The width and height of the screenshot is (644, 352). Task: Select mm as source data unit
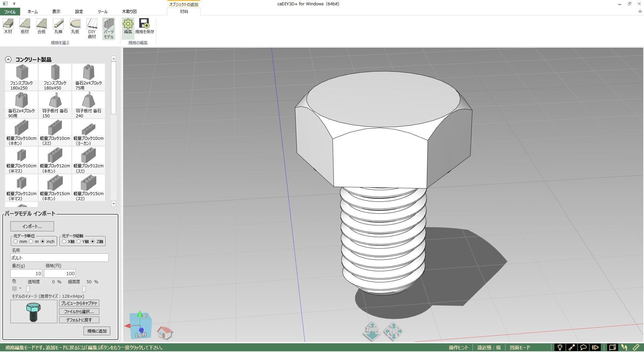pyautogui.click(x=15, y=241)
